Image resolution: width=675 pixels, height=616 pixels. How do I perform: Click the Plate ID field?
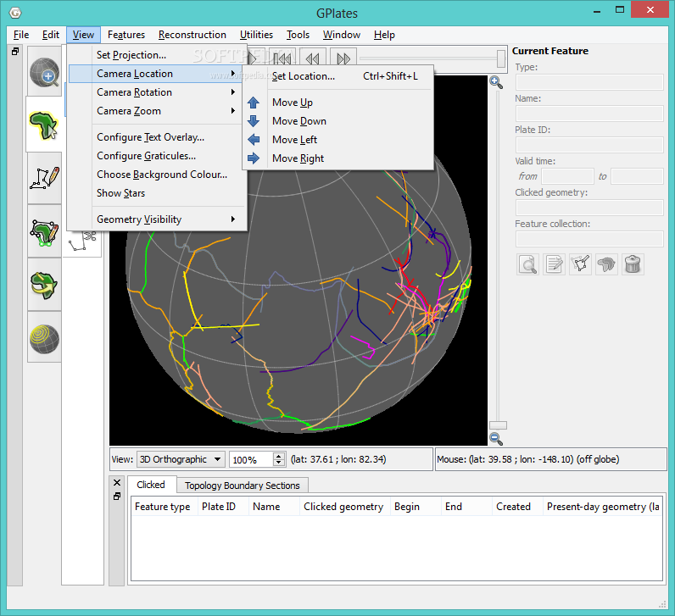coord(589,145)
